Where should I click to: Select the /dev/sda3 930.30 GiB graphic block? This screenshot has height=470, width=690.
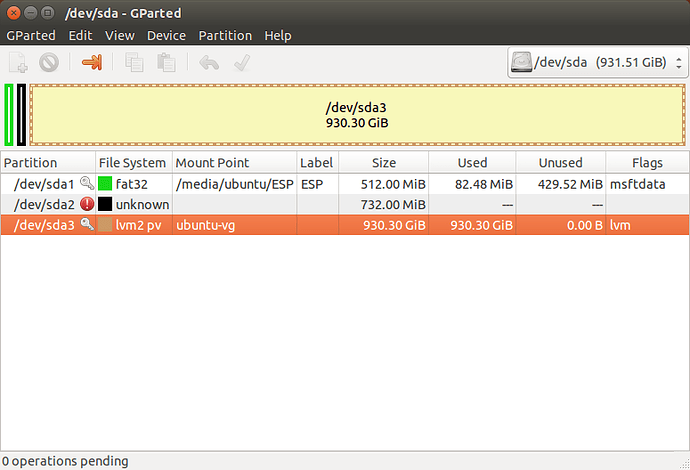pyautogui.click(x=357, y=115)
